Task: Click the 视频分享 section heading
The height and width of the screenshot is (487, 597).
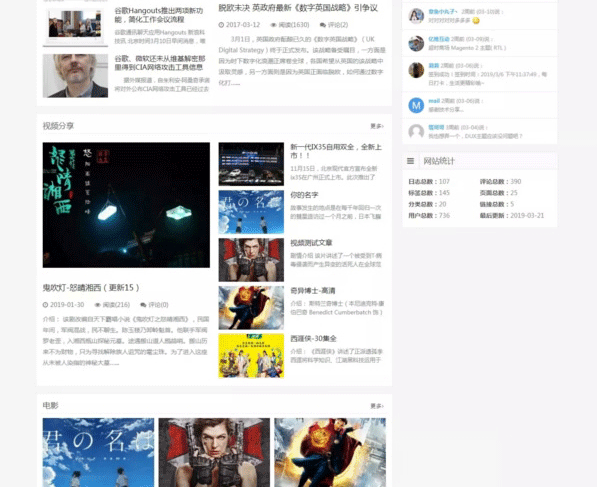Action: coord(58,126)
